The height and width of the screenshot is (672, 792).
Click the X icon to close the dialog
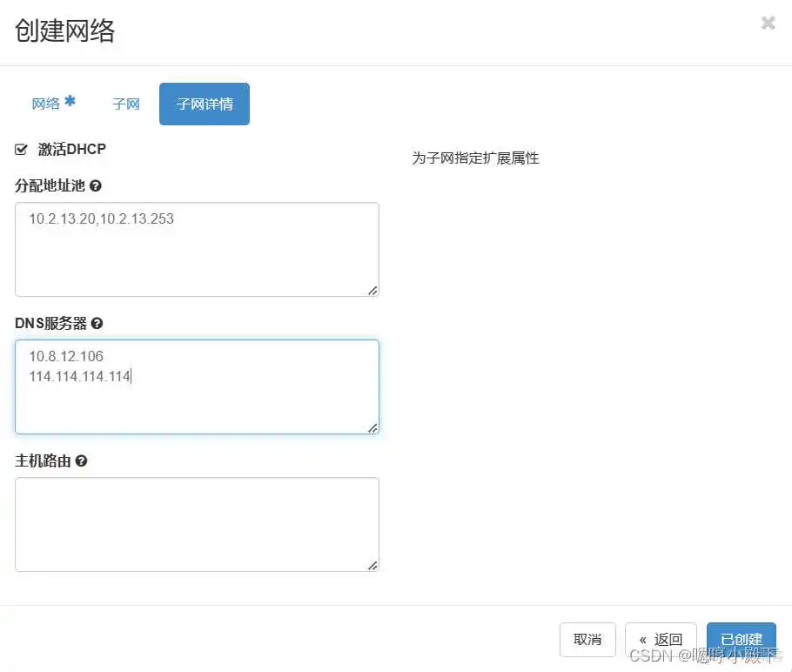(768, 24)
